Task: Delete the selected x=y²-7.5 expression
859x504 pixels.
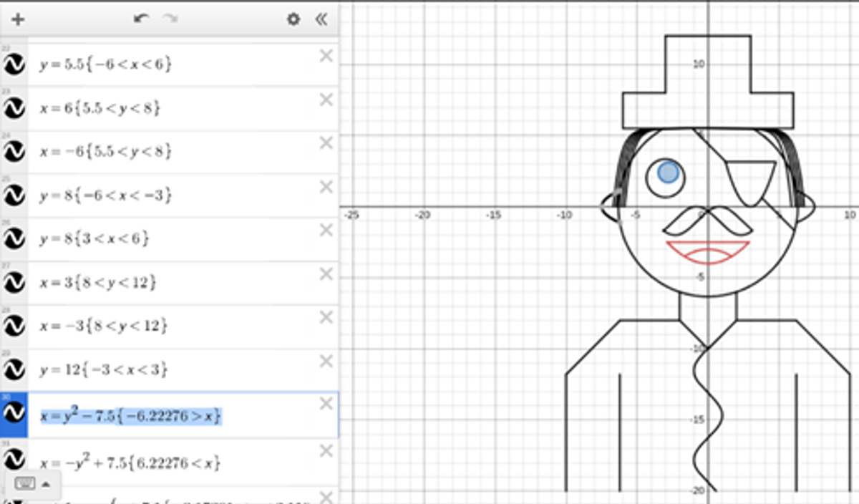Action: coord(326,404)
